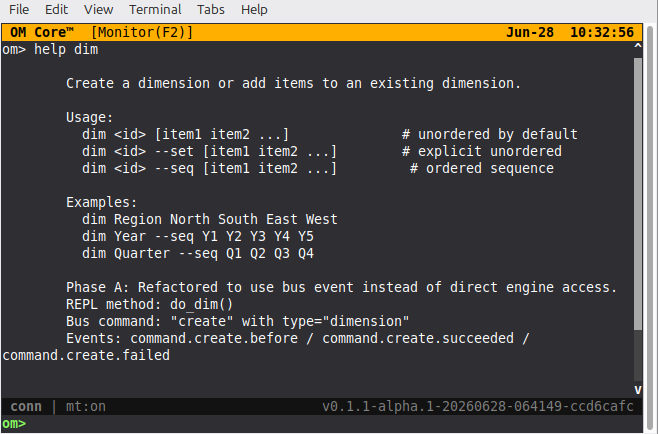This screenshot has height=434, width=658.
Task: Click the version string in status bar
Action: pyautogui.click(x=478, y=406)
